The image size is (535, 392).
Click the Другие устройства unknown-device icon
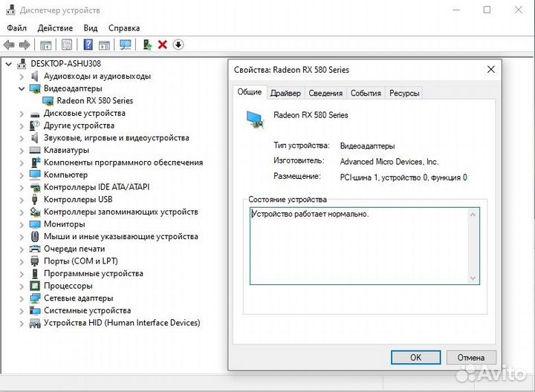click(35, 125)
